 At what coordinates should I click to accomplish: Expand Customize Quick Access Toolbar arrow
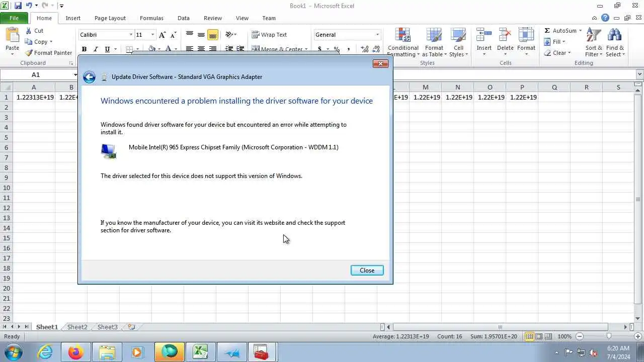click(61, 6)
